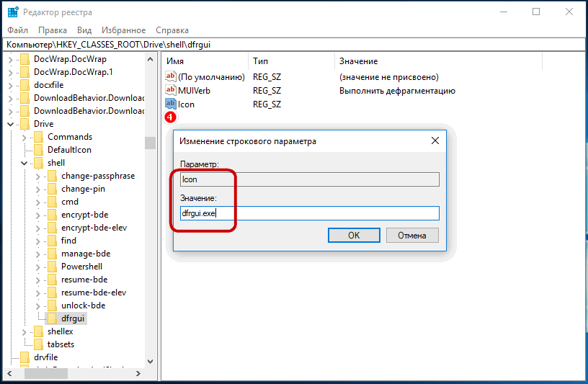Select the drvfile folder icon
Image resolution: width=588 pixels, height=384 pixels.
tap(24, 357)
